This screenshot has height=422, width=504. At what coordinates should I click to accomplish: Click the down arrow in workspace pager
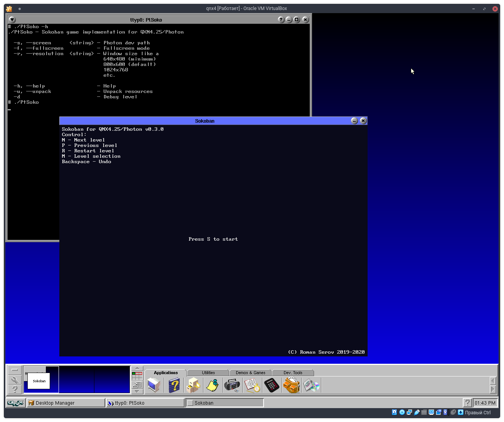tap(137, 392)
